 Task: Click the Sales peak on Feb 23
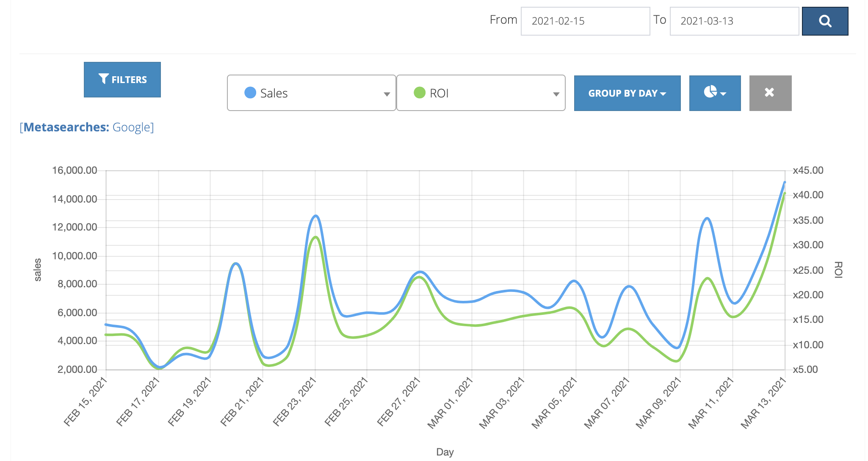point(315,216)
